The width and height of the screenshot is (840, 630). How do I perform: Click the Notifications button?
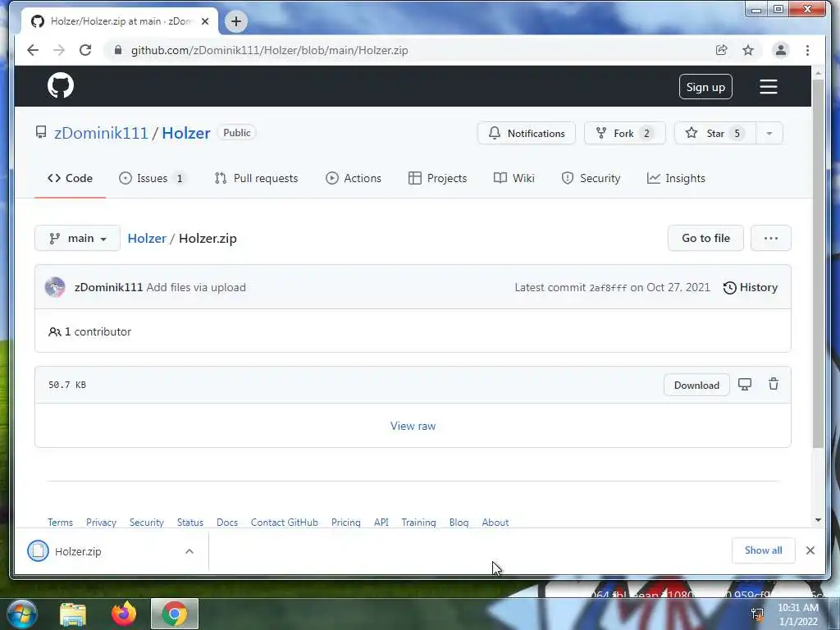527,134
